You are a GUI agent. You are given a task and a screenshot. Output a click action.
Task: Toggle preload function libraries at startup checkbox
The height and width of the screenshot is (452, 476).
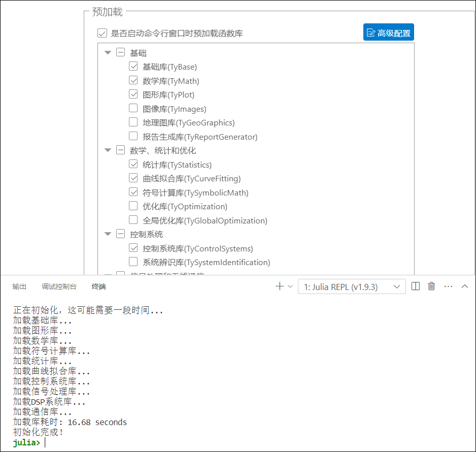(102, 34)
